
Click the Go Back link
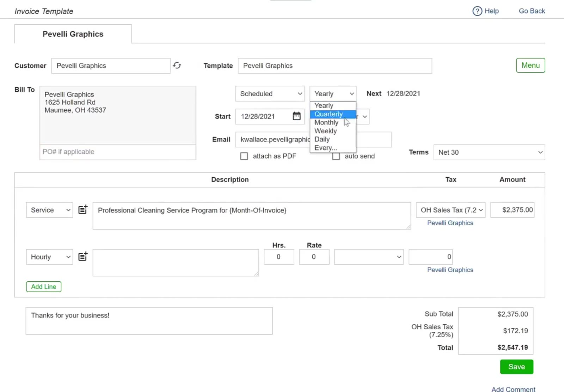point(532,11)
